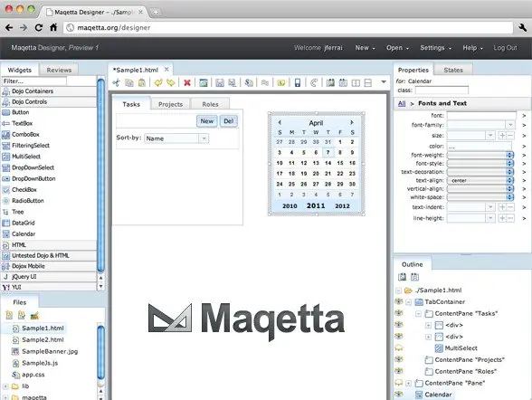Open the toolbar overflow arrow menu
Viewport: 532px width, 400px height.
tap(384, 81)
